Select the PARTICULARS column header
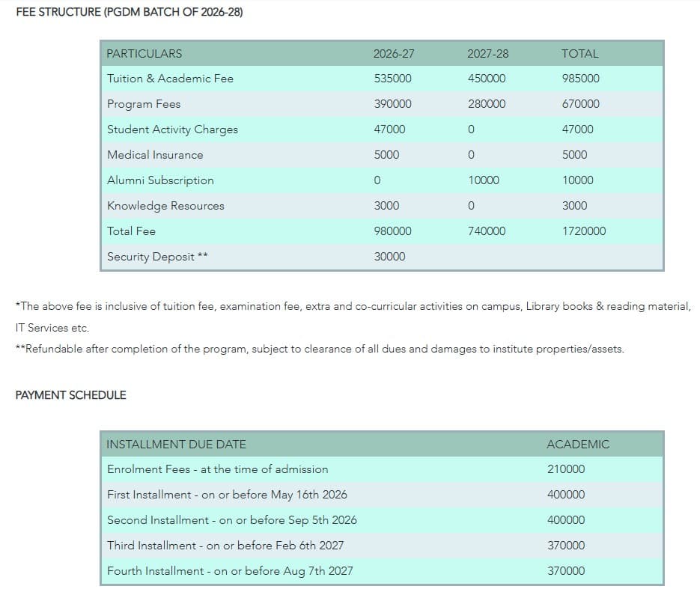700x604 pixels. coord(144,54)
